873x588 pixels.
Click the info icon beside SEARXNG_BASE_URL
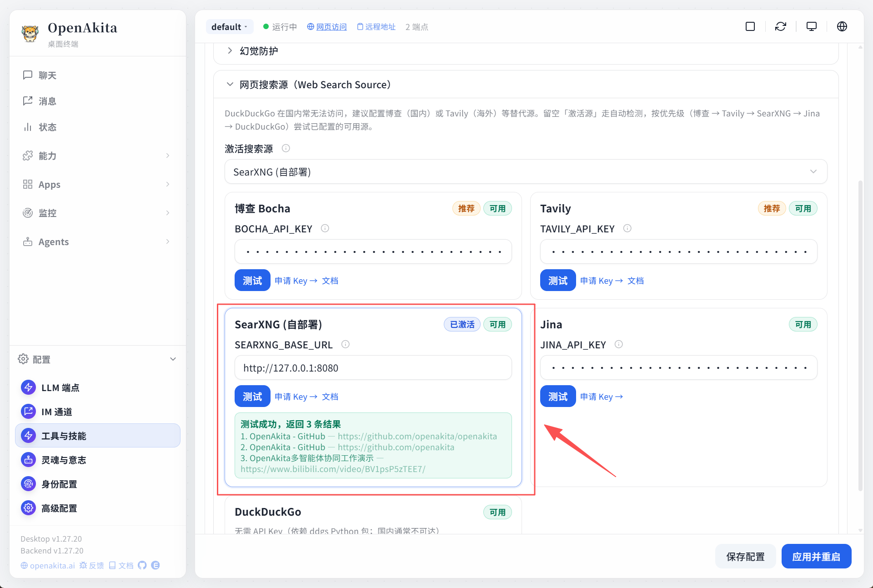346,344
